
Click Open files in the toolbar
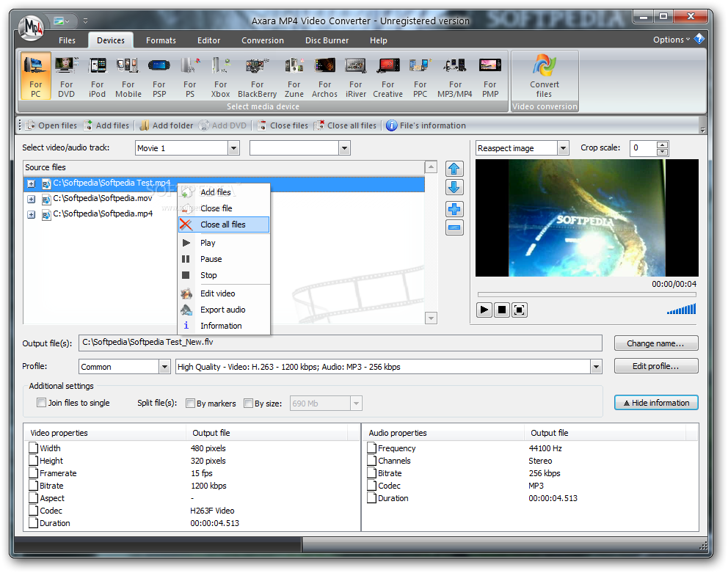pos(51,125)
